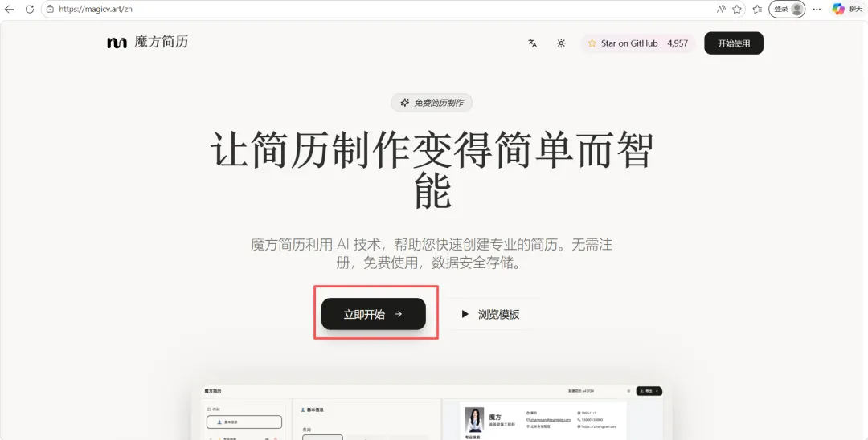Click the profile photo in resume preview

tap(474, 421)
